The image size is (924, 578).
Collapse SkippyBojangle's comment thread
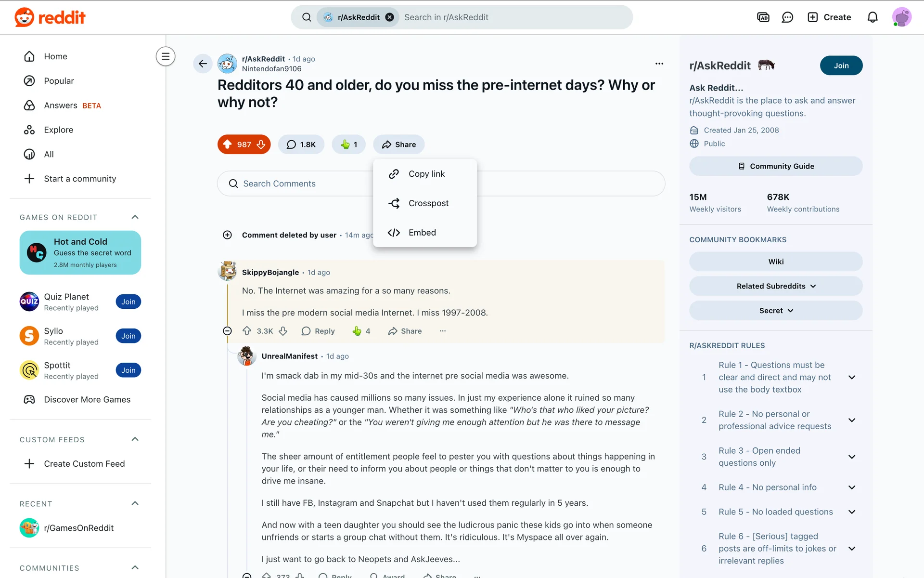click(228, 331)
